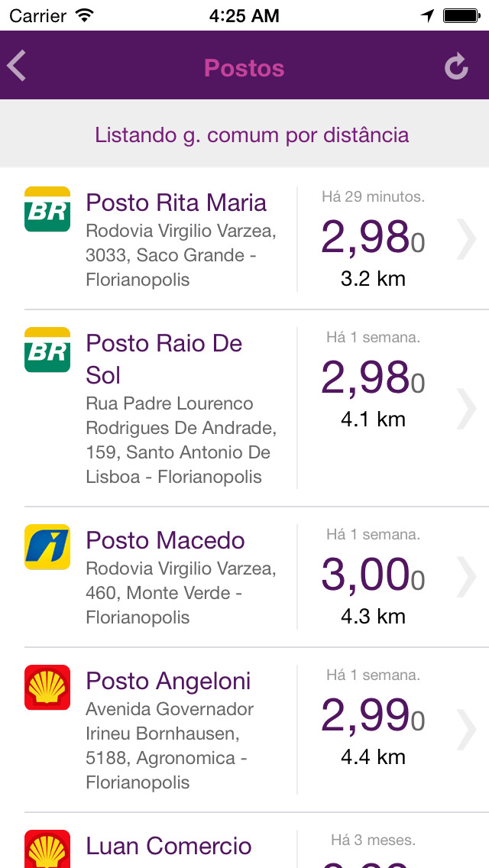The image size is (489, 868).
Task: Expand Posto Macedo details chevron
Action: tap(466, 577)
